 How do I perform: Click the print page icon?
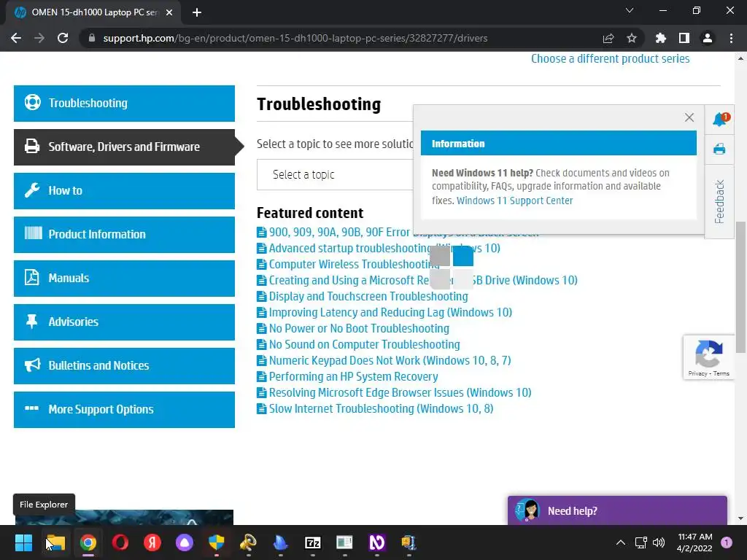(x=719, y=149)
